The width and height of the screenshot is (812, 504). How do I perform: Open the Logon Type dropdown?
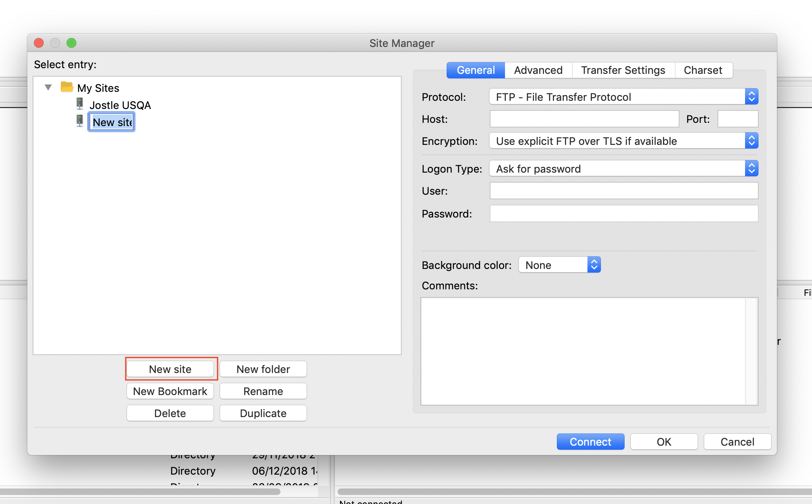pyautogui.click(x=624, y=169)
